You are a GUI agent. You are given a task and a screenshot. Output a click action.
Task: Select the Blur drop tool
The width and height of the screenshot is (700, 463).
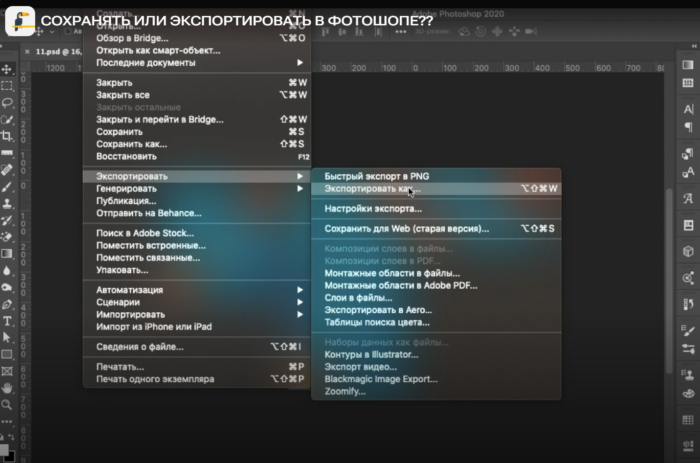click(7, 271)
